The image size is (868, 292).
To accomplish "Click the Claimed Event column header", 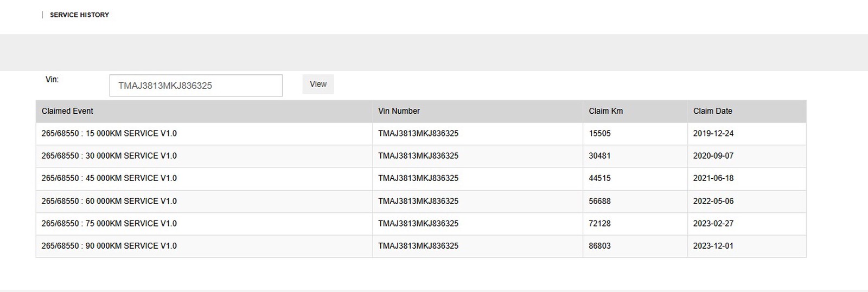I will click(x=67, y=111).
